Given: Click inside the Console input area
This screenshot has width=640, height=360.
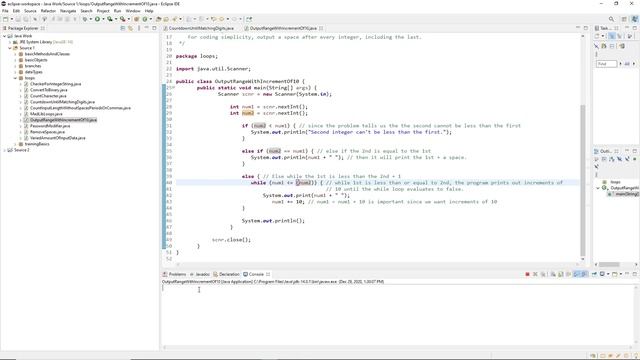Looking at the screenshot, I should coord(398,314).
